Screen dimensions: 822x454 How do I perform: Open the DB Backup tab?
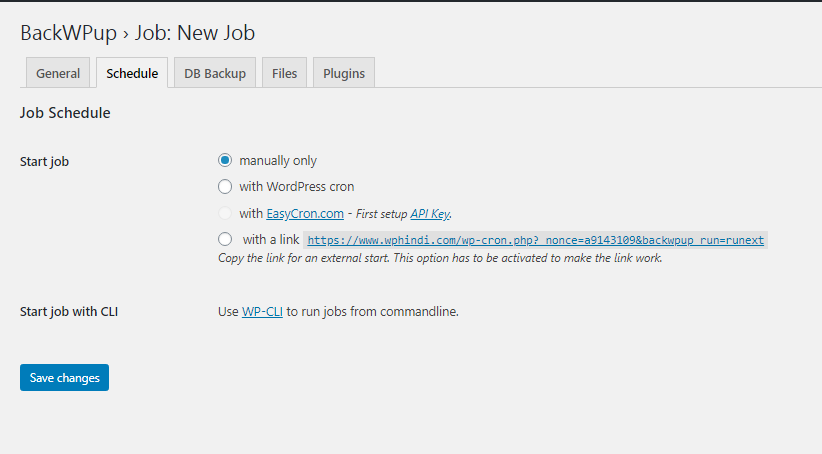(215, 73)
